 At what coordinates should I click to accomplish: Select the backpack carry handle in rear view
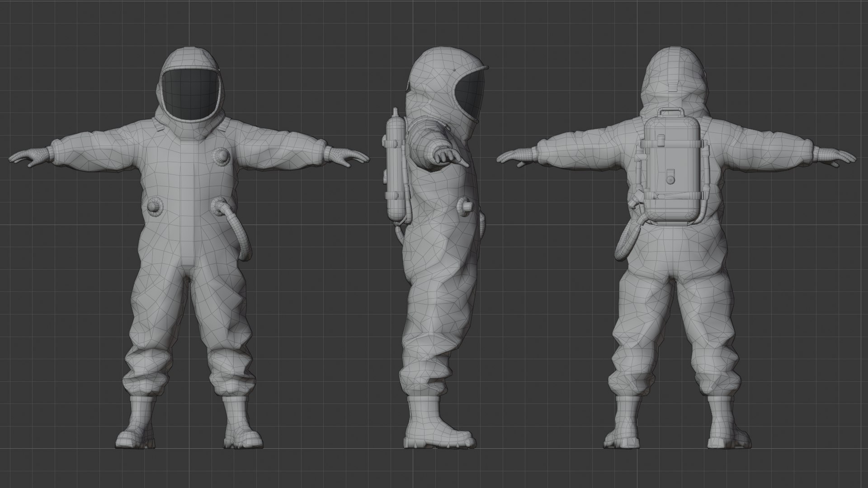click(670, 113)
